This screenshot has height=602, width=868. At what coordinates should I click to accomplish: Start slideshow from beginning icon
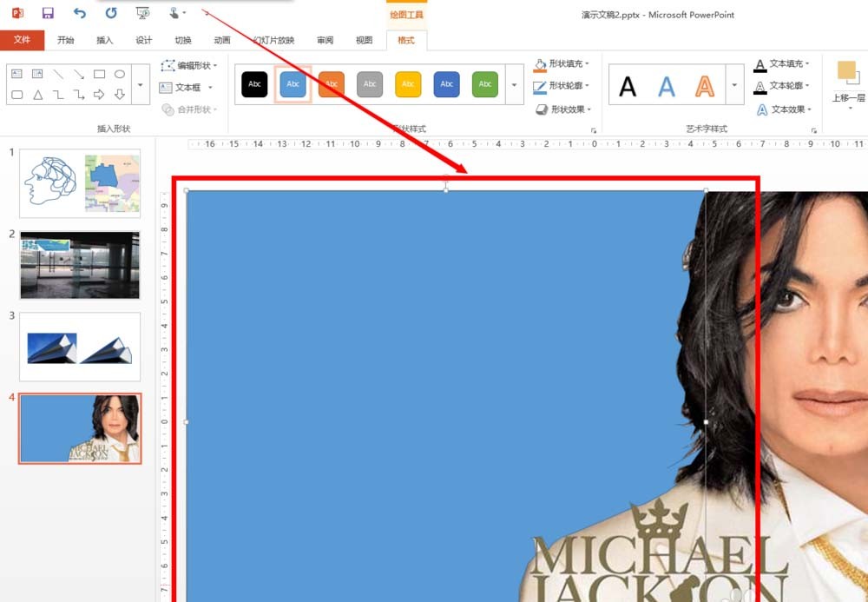pyautogui.click(x=143, y=13)
